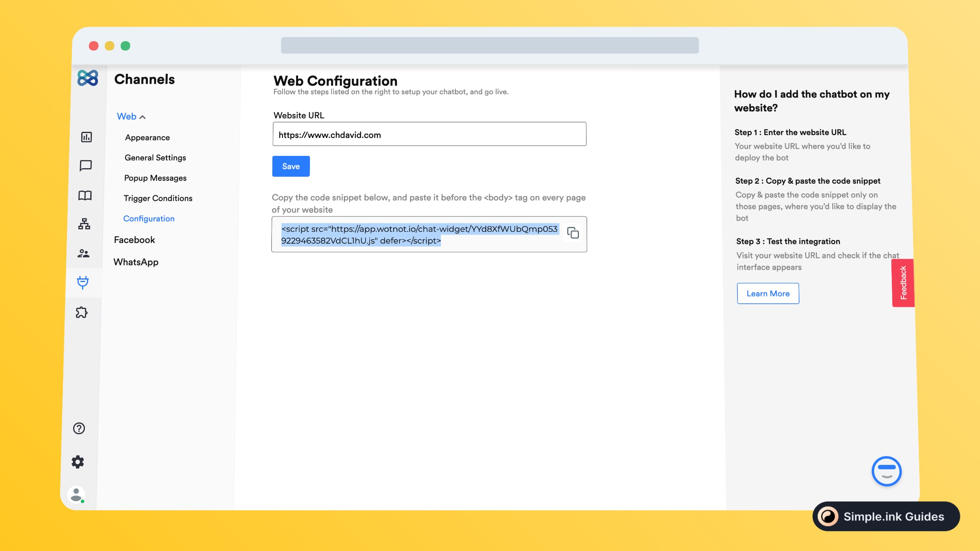Click the Learn More button
Screen dimensions: 980x551
(768, 293)
